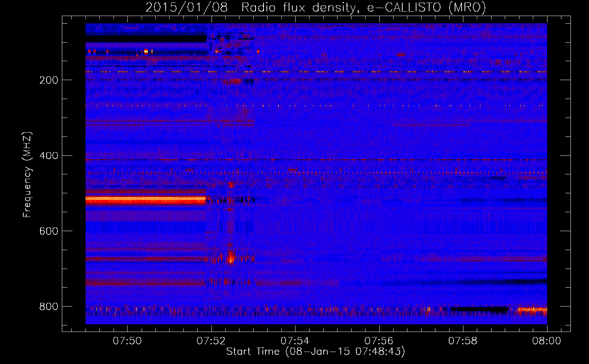The height and width of the screenshot is (364, 589).
Task: Click the 07:50 time tick label
Action: [x=127, y=341]
